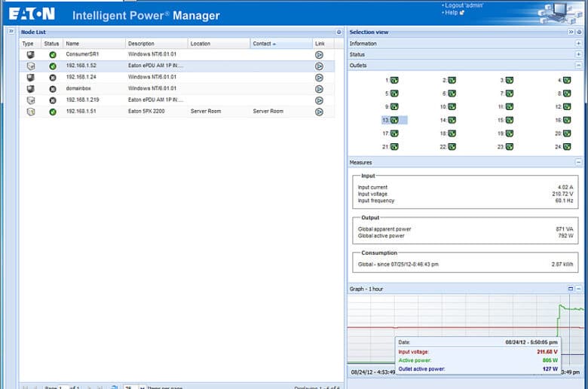This screenshot has height=389, width=588.
Task: Select outlet 10 icon
Action: click(452, 107)
